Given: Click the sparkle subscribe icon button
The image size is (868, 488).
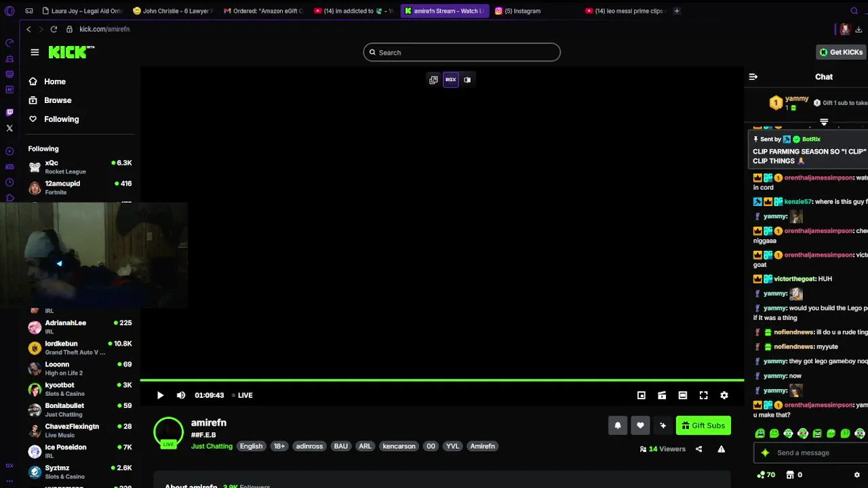Looking at the screenshot, I should tap(663, 426).
